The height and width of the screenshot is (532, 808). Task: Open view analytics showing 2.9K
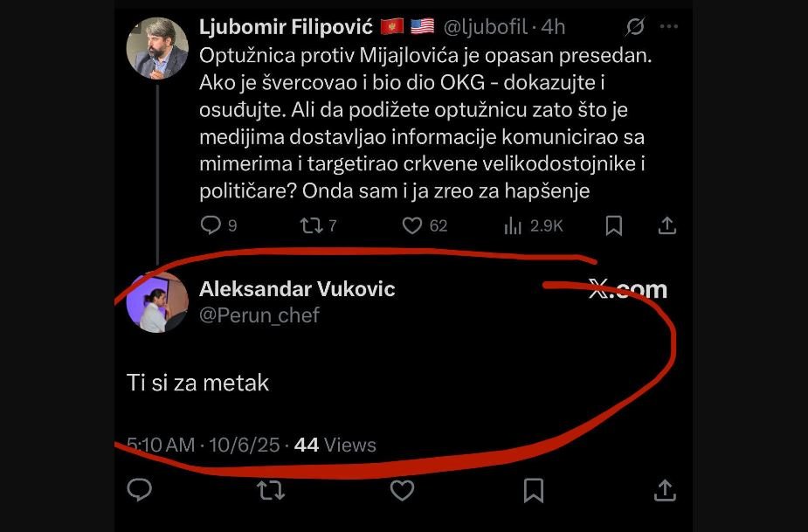pos(513,225)
